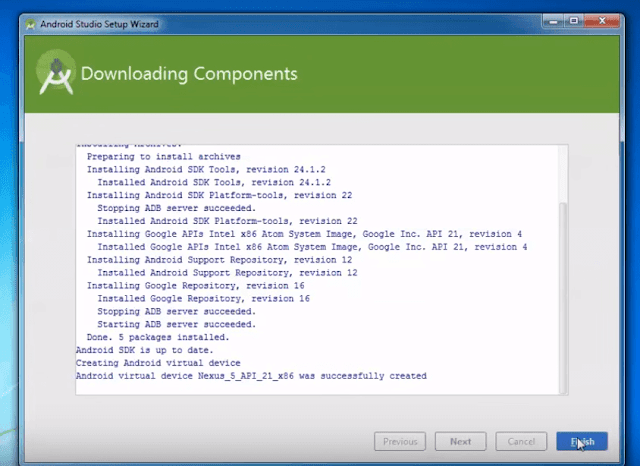The width and height of the screenshot is (640, 466).
Task: Click 'Installed Google APIs Intel x86 Atom' line
Action: (x=312, y=247)
